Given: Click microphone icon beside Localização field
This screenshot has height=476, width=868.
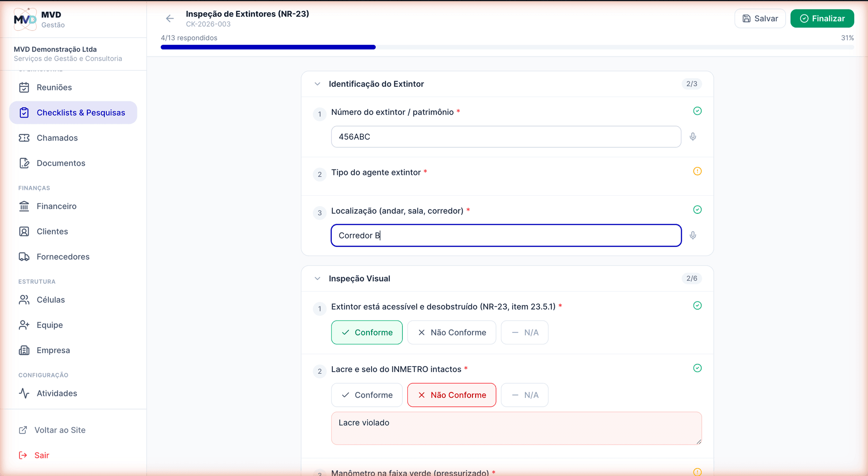Looking at the screenshot, I should 693,236.
